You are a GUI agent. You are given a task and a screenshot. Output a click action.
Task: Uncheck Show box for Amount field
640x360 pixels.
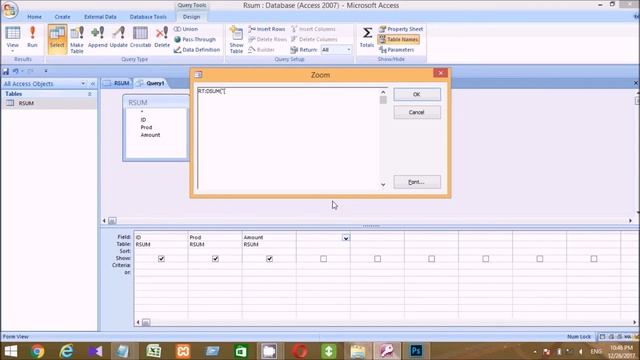coord(269,259)
